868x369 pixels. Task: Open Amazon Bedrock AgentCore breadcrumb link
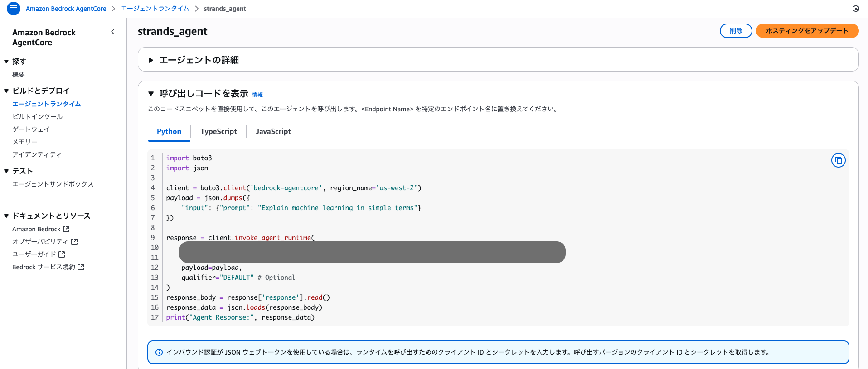coord(66,9)
